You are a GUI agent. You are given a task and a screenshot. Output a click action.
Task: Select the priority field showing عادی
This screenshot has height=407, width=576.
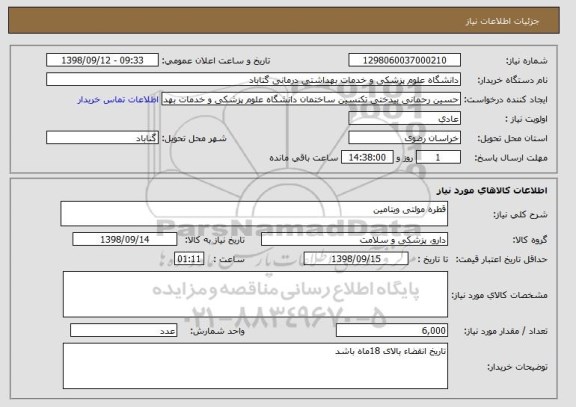(x=404, y=119)
